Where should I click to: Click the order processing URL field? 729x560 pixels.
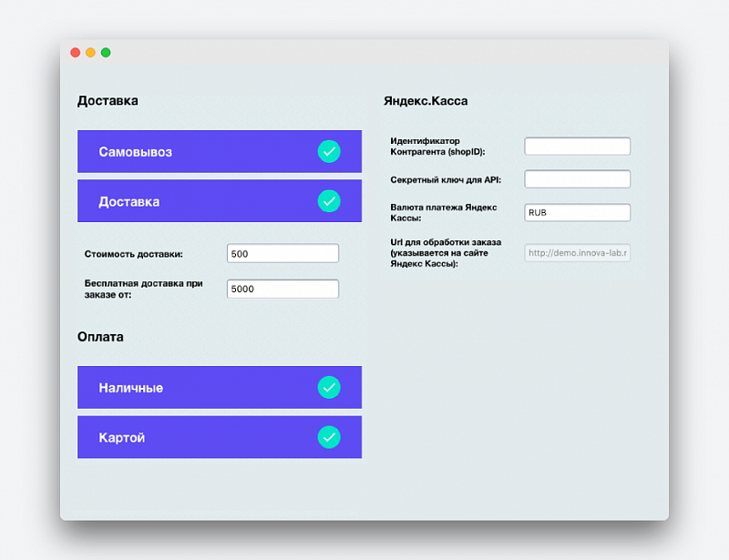pyautogui.click(x=577, y=252)
